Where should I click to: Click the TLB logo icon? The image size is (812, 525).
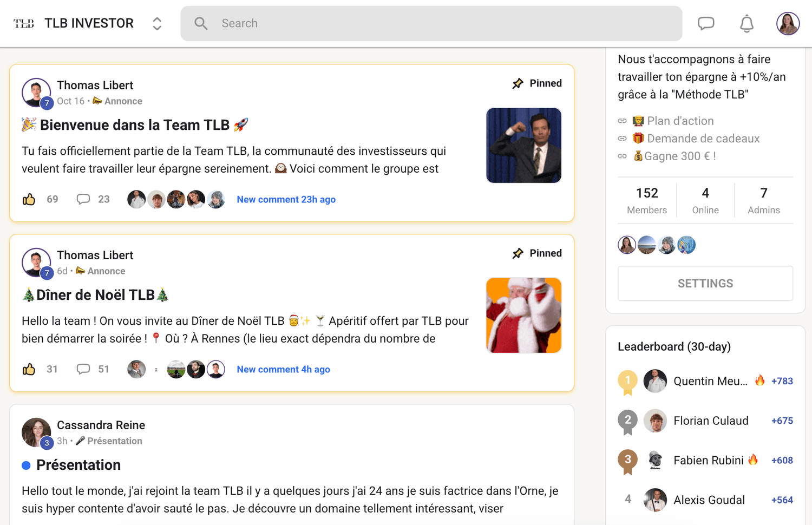tap(24, 23)
